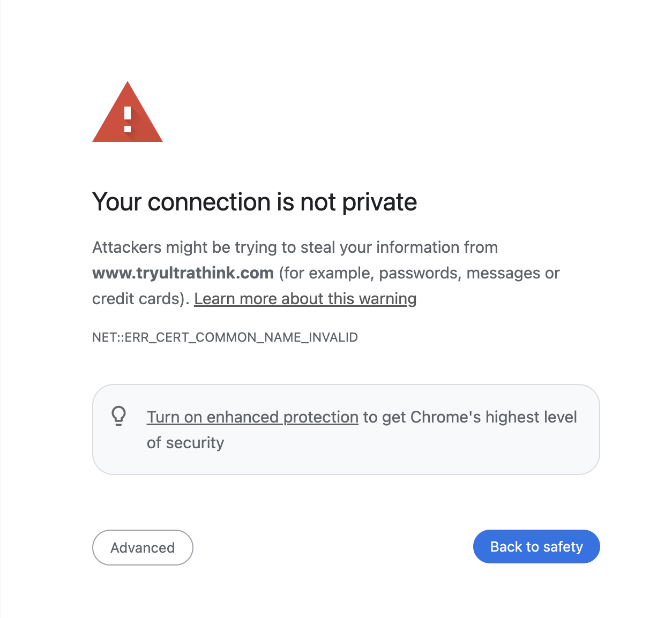The width and height of the screenshot is (672, 618).
Task: Click the words of security in the tip box
Action: 185,443
